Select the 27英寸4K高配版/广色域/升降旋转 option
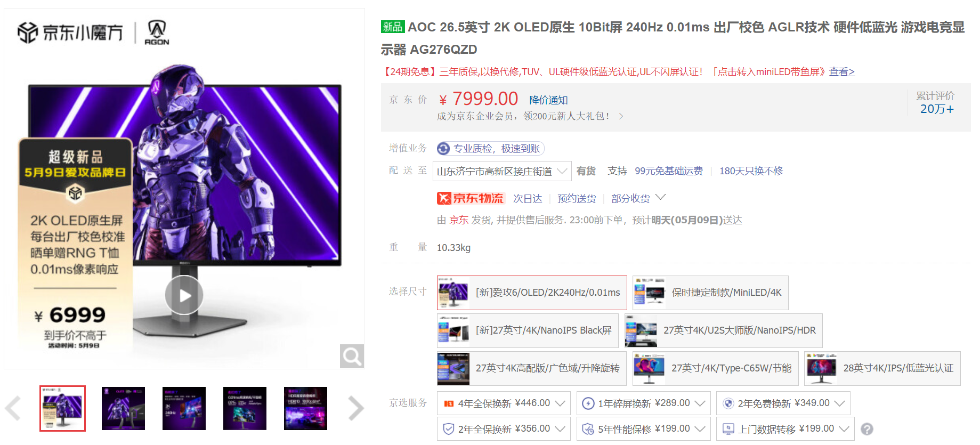Viewport: 980px width, 445px height. click(532, 368)
